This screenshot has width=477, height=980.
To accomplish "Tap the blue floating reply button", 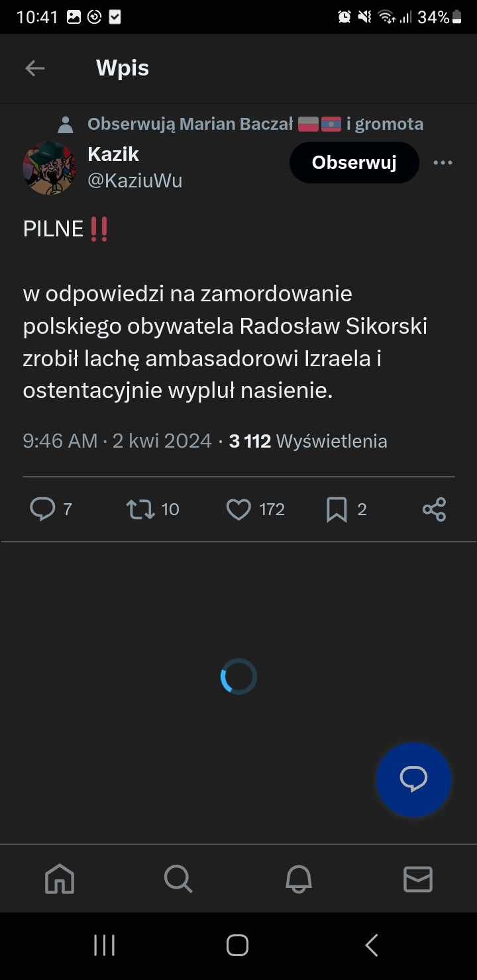I will point(413,779).
